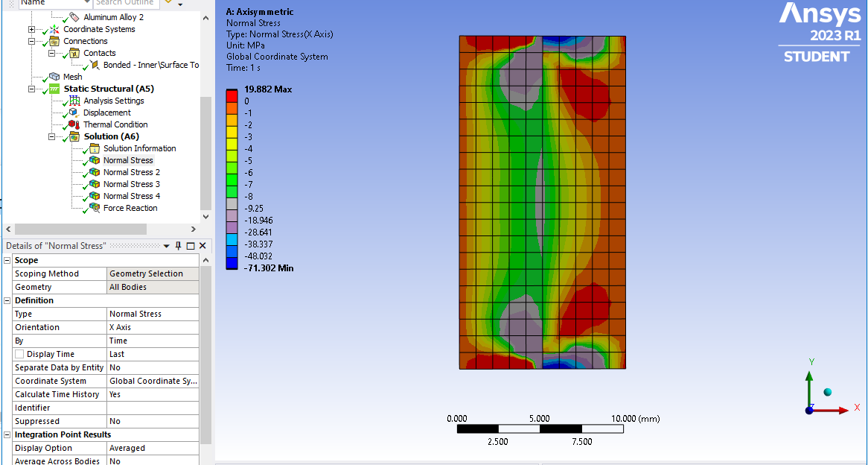
Task: Click the Display Option Averaged field
Action: pos(153,448)
